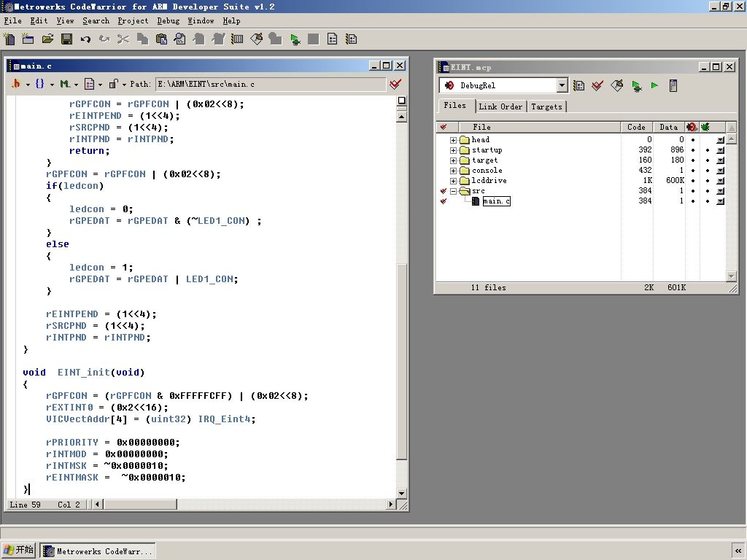Create a new text file from main toolbar
Viewport: 747px width, 560px height.
(9, 39)
